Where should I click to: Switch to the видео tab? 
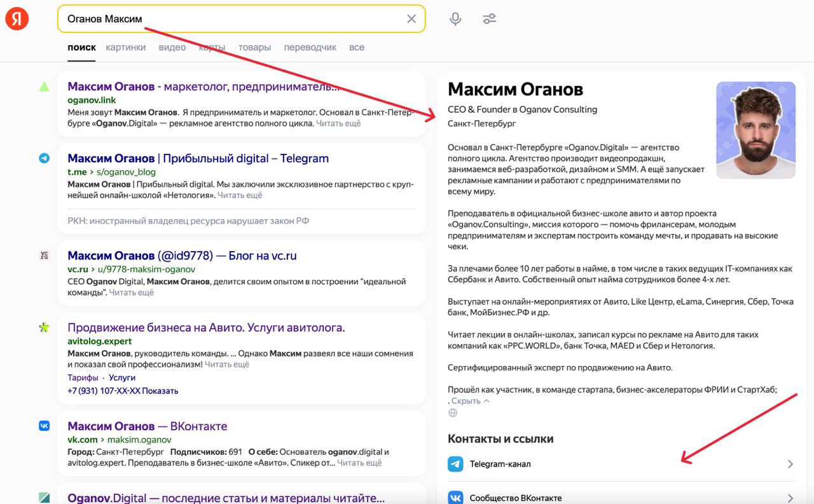click(172, 48)
